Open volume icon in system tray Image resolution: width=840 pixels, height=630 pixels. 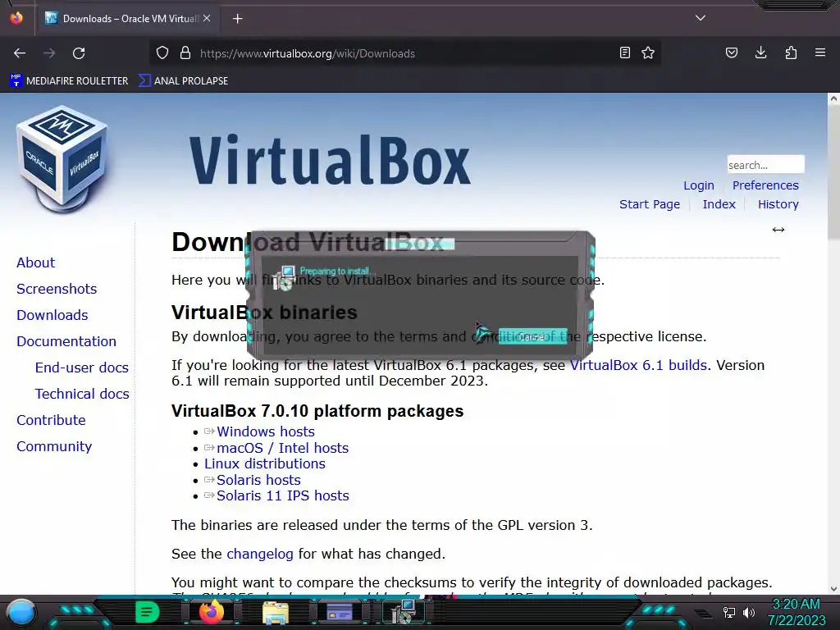click(749, 612)
